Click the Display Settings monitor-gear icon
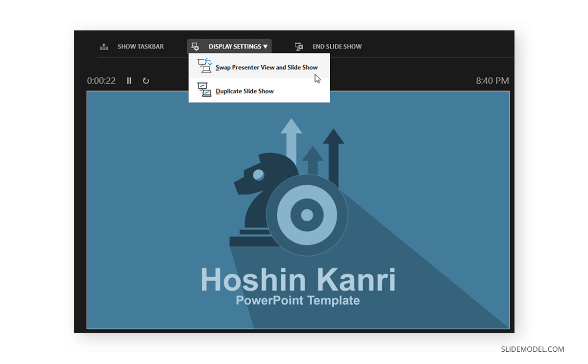The image size is (588, 364). [195, 47]
